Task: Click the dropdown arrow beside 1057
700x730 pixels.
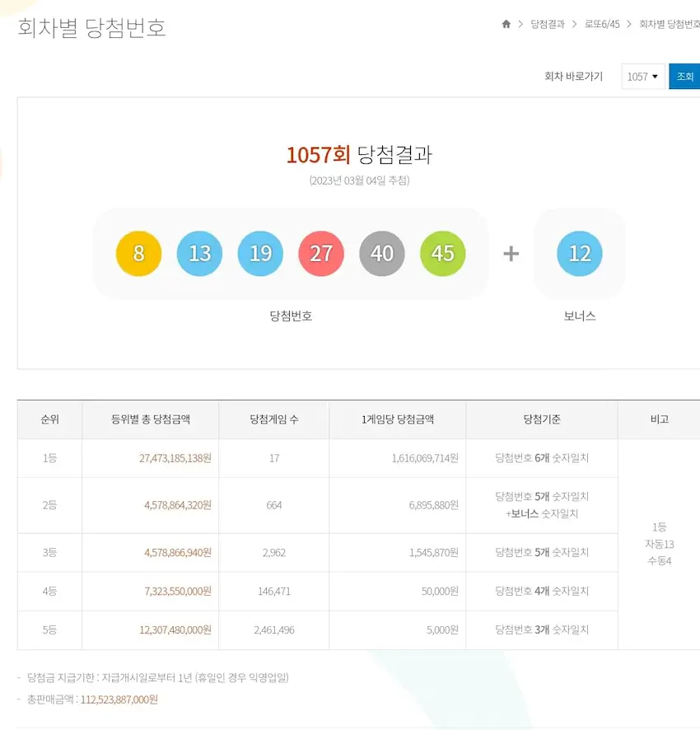Action: point(656,76)
